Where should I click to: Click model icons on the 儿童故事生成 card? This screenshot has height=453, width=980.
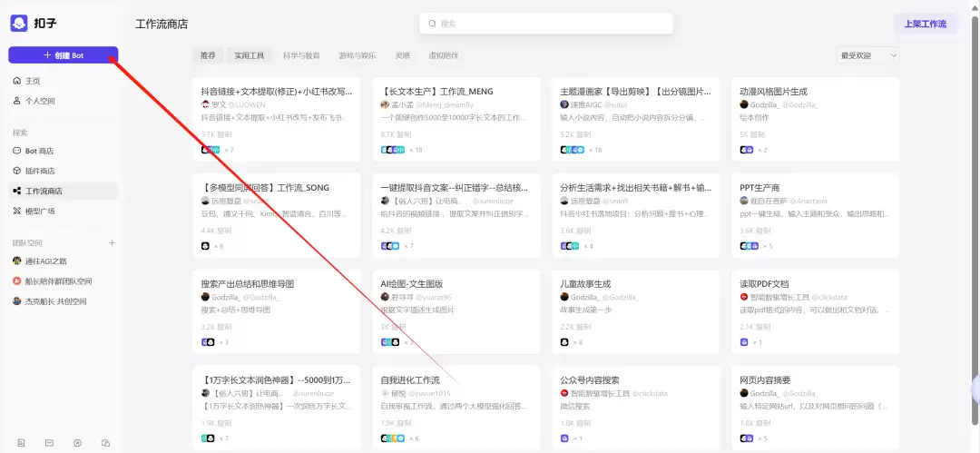point(565,342)
